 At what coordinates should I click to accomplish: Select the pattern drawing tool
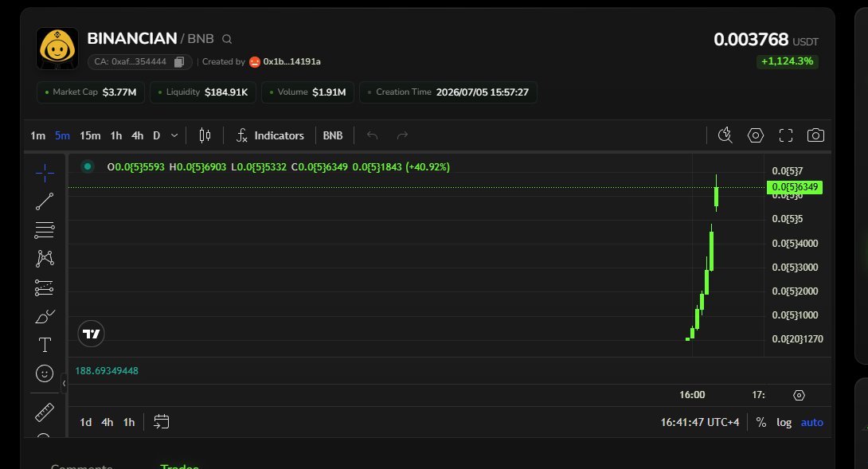[45, 259]
